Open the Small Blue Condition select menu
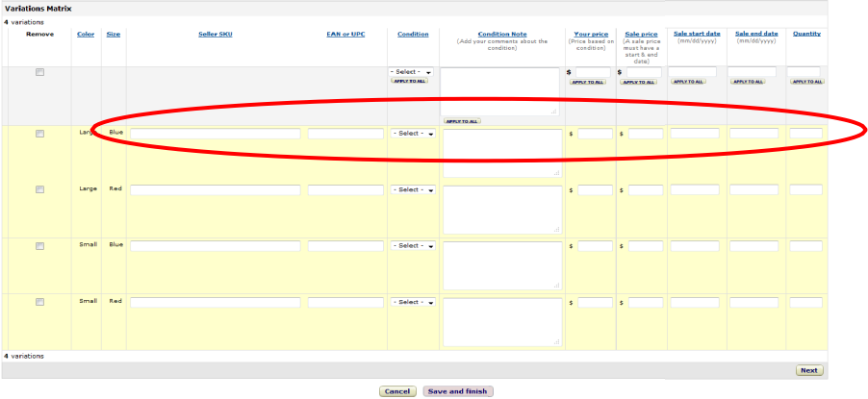This screenshot has height=399, width=868. pyautogui.click(x=414, y=246)
